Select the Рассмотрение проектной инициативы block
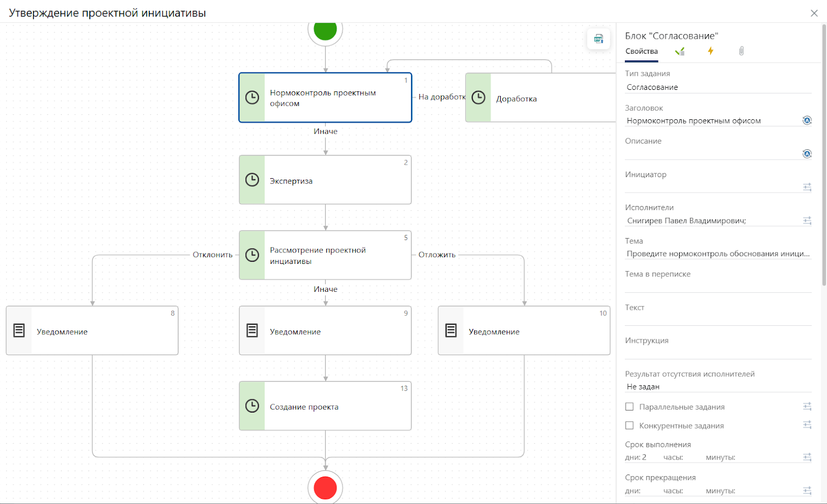 click(x=325, y=255)
